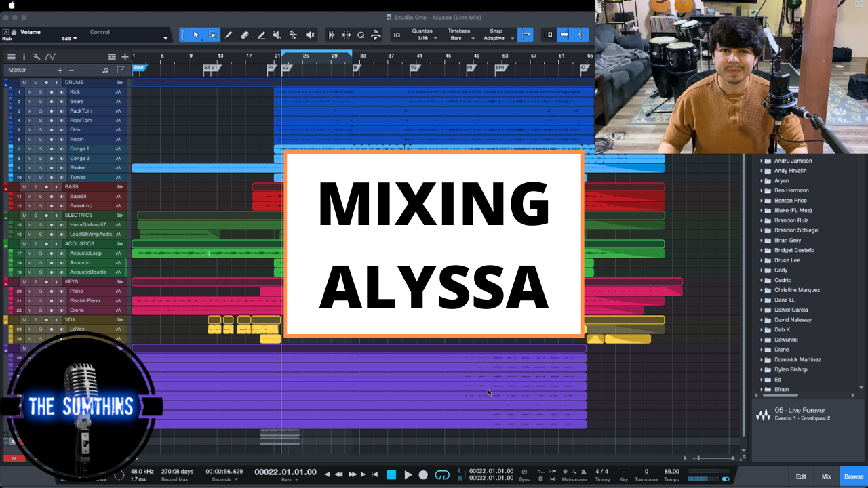The height and width of the screenshot is (488, 868).
Task: Switch to the Mix view
Action: pyautogui.click(x=826, y=476)
